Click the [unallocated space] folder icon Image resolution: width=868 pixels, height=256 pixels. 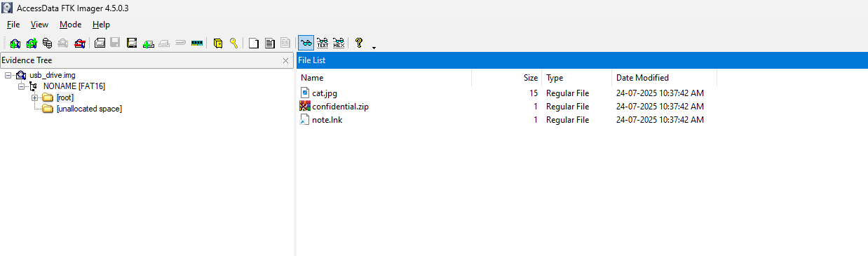click(48, 109)
